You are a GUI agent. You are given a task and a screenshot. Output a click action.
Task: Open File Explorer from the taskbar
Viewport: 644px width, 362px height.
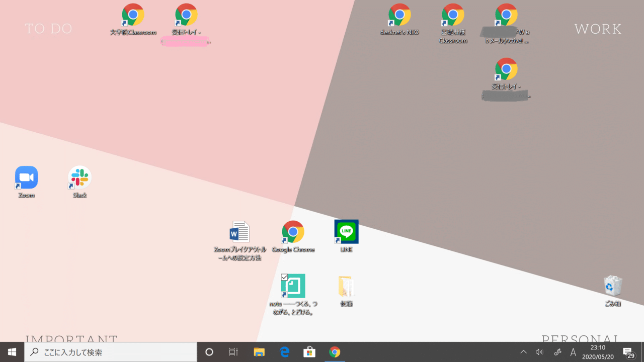coord(259,352)
